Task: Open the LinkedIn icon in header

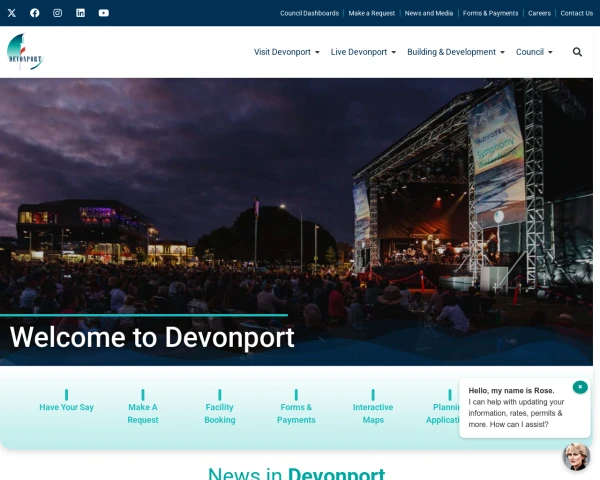Action: (81, 13)
